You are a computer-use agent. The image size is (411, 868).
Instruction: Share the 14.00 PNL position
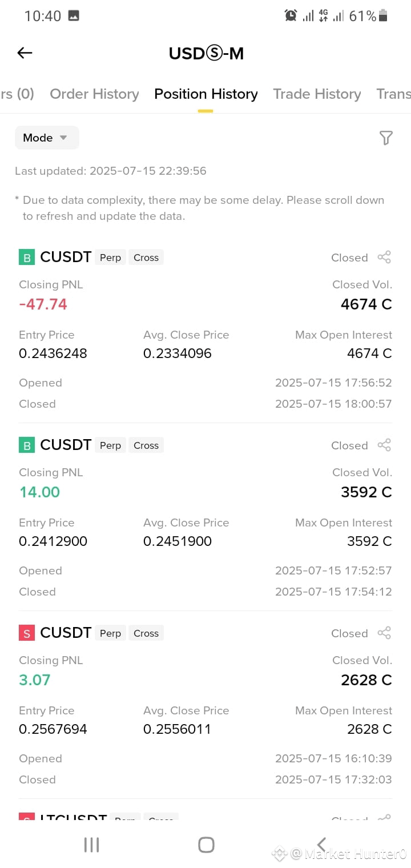pyautogui.click(x=384, y=445)
